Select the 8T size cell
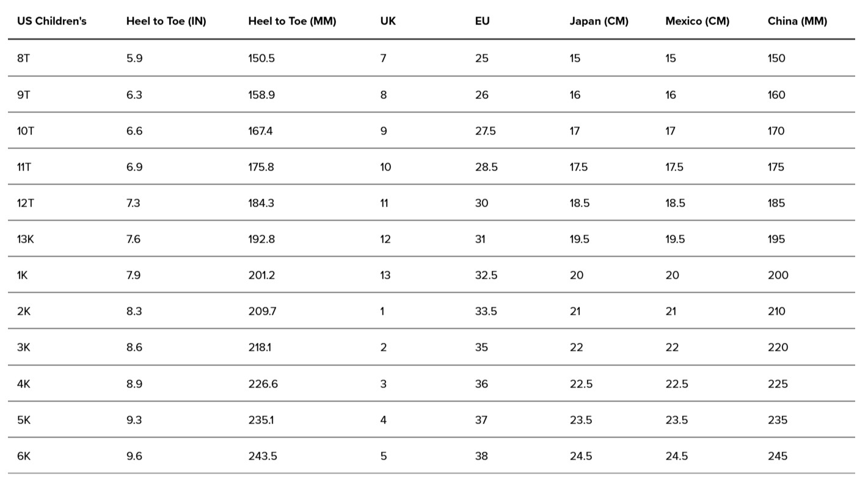 23,58
